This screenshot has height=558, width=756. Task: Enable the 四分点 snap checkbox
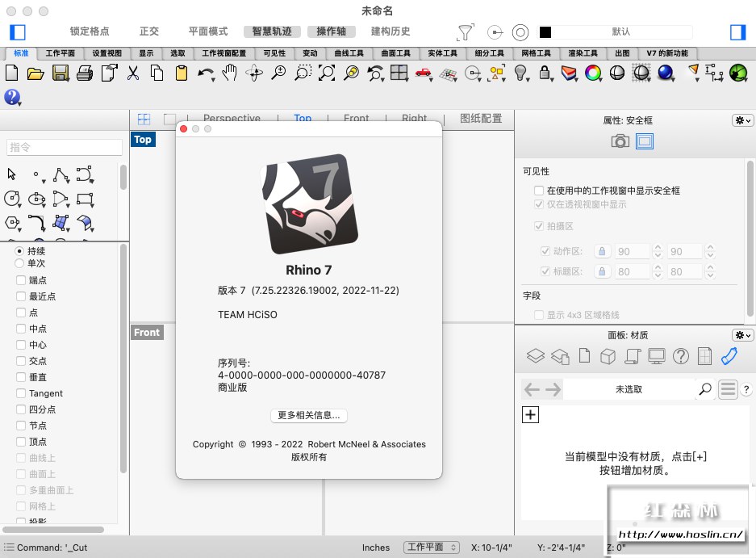pos(21,409)
